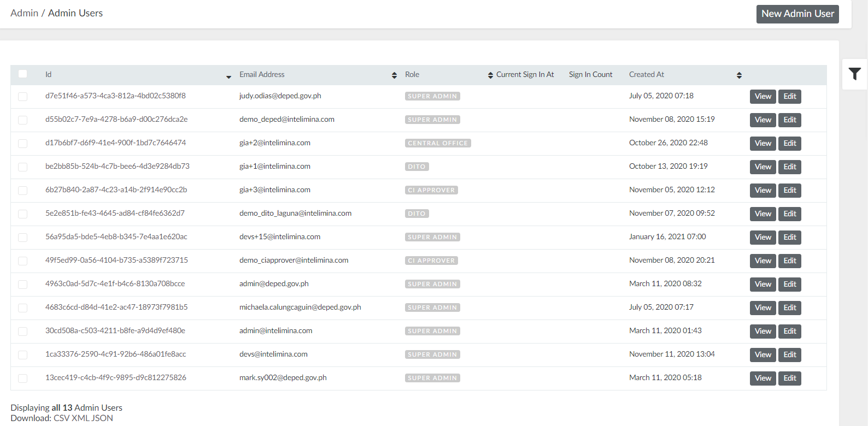Check the devs@intelimina.com row box

pos(22,355)
